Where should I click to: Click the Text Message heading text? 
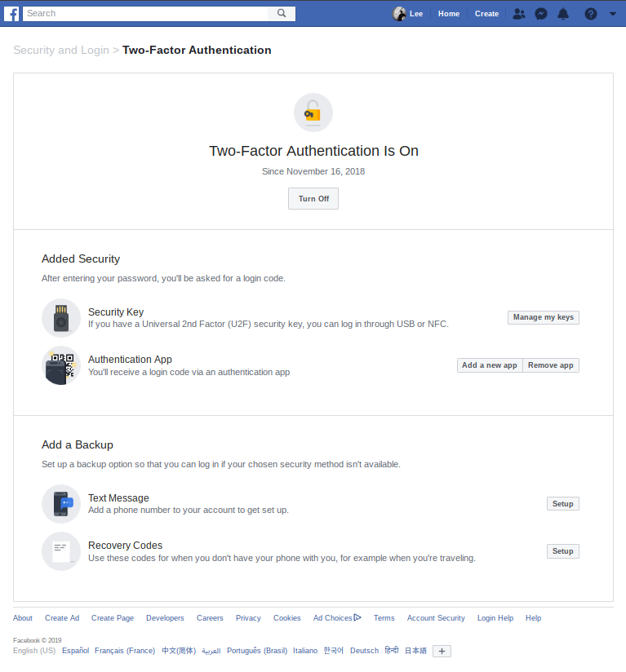[x=118, y=498]
